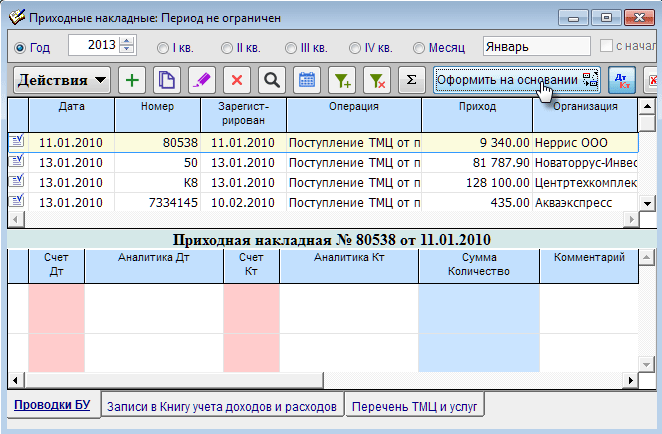This screenshot has width=662, height=434.
Task: Select the III кв. radio button
Action: coord(290,48)
